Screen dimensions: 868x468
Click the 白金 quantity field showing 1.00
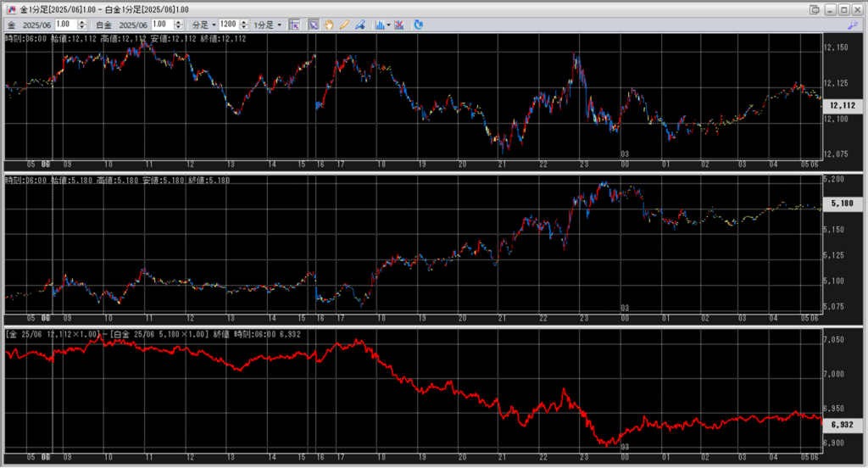162,25
